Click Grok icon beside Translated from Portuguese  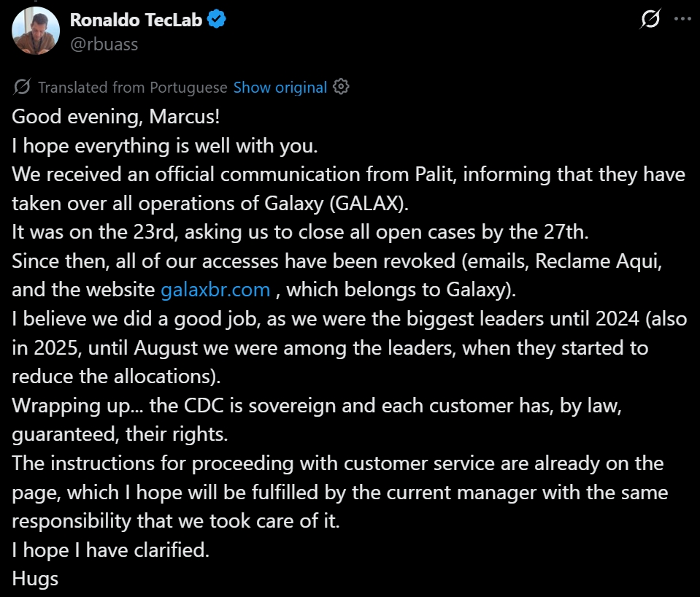(22, 88)
